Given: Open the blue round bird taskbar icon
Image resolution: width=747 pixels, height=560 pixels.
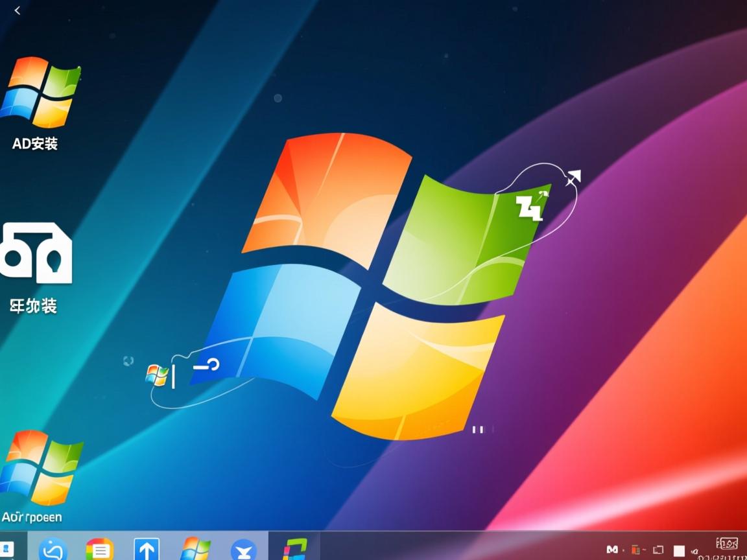Looking at the screenshot, I should pyautogui.click(x=243, y=550).
